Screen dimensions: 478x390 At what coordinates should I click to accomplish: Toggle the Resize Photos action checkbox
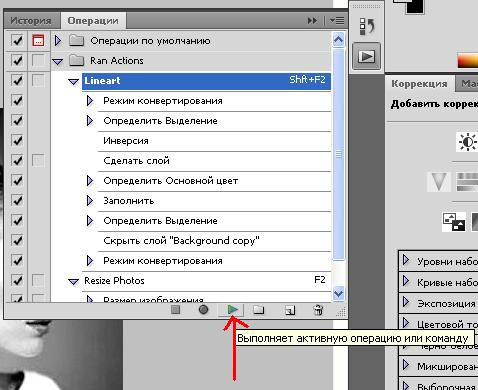pyautogui.click(x=17, y=281)
